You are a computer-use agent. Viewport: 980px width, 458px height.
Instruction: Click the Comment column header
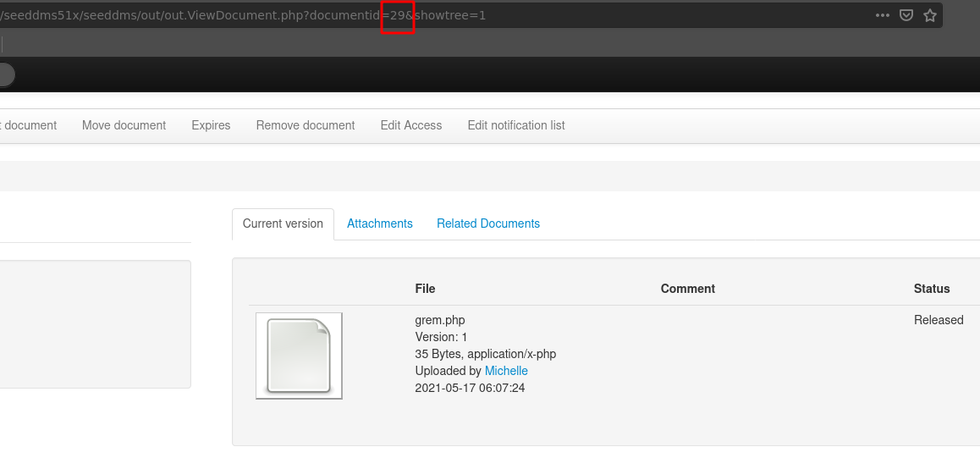[x=687, y=289]
